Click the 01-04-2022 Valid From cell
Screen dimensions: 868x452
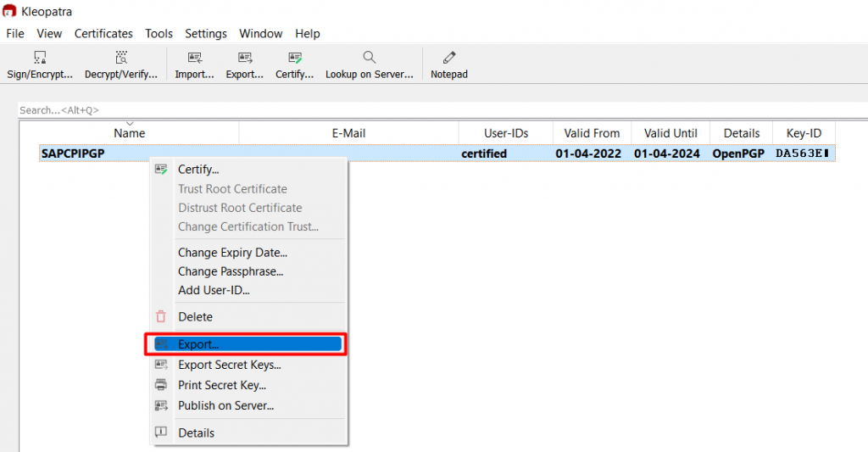(588, 153)
